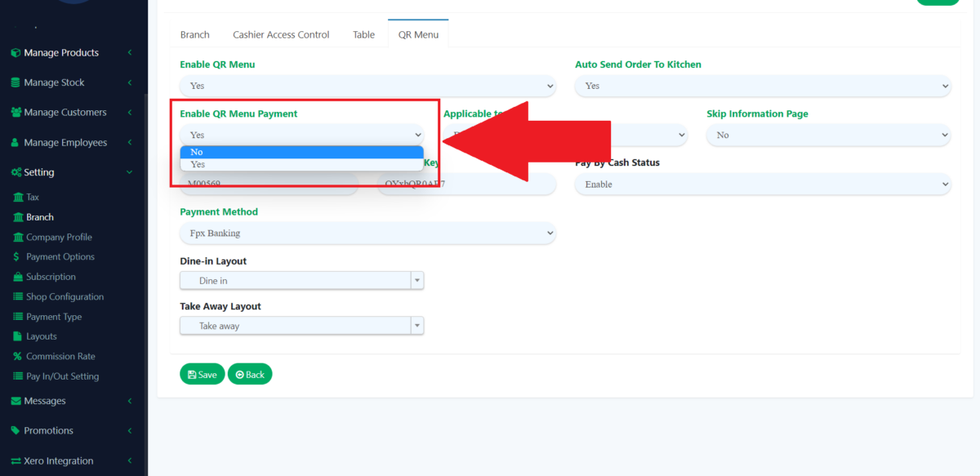Open the Payment Method dropdown showing Fpx Banking

click(367, 233)
